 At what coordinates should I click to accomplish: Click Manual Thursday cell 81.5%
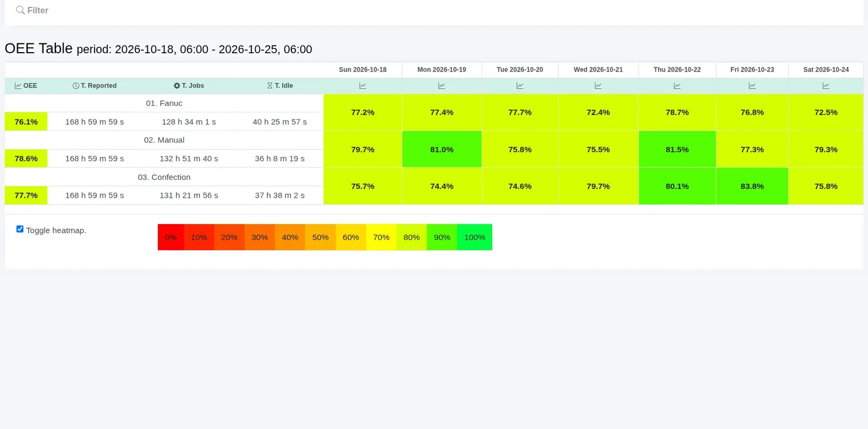[677, 149]
